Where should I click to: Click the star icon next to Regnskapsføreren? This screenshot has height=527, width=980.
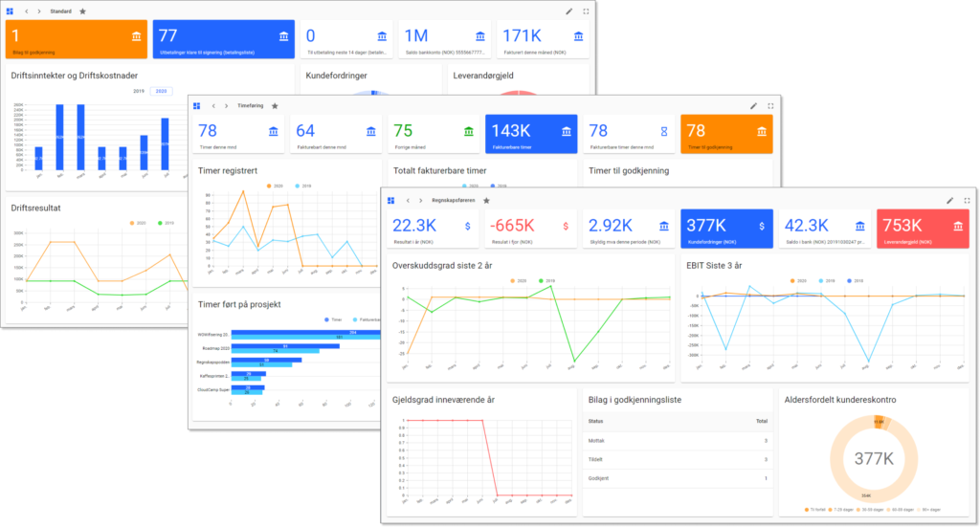point(486,201)
